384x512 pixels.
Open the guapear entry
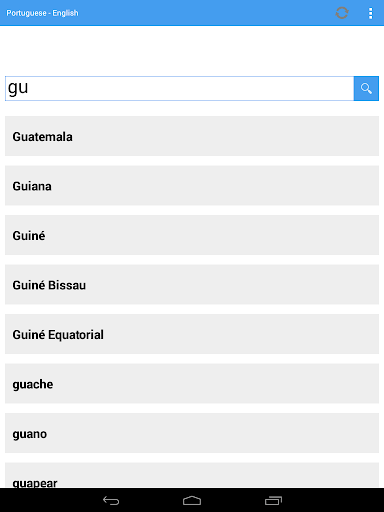192,476
